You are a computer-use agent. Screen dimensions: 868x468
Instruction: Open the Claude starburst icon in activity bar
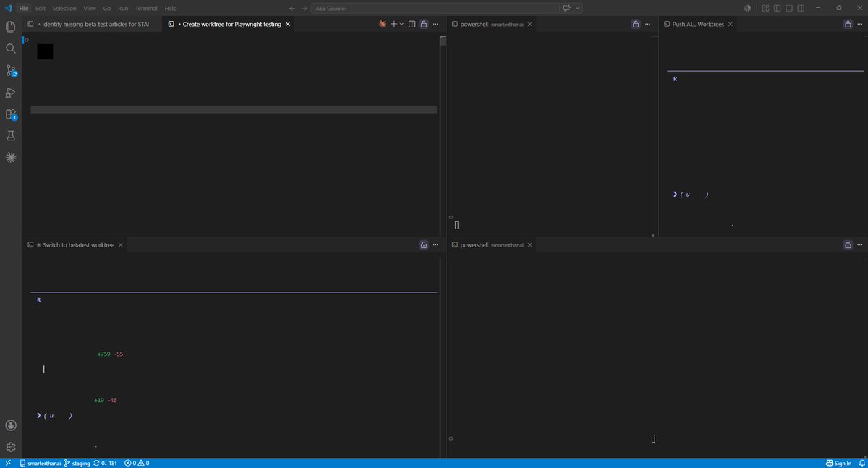tap(11, 157)
